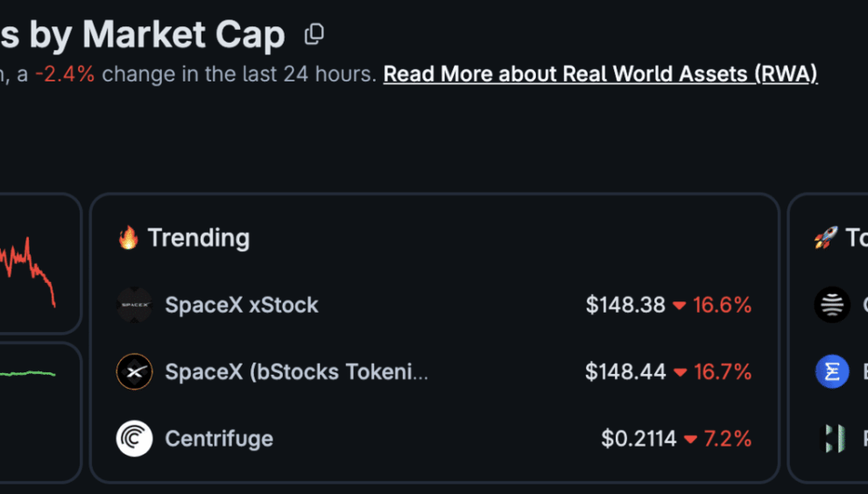Open the red declining sparkline chart card
This screenshot has width=868, height=494.
[x=39, y=264]
